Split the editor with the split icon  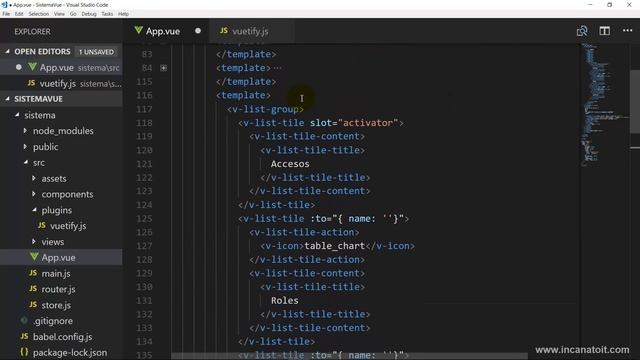[604, 31]
